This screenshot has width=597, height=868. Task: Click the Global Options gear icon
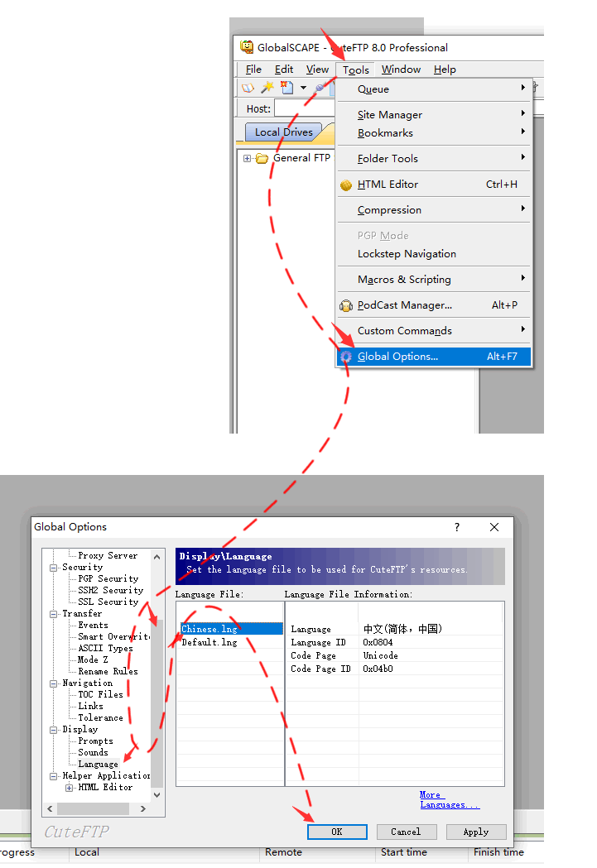346,357
